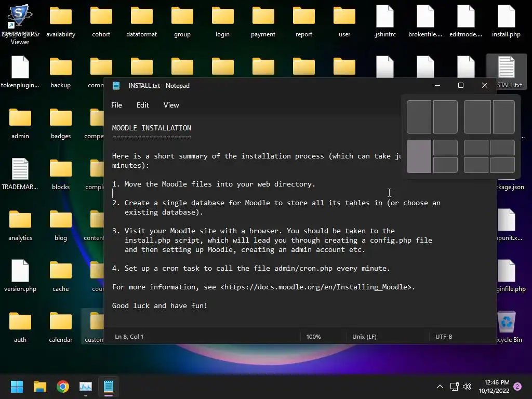Select the blog folder on desktop

[61, 225]
